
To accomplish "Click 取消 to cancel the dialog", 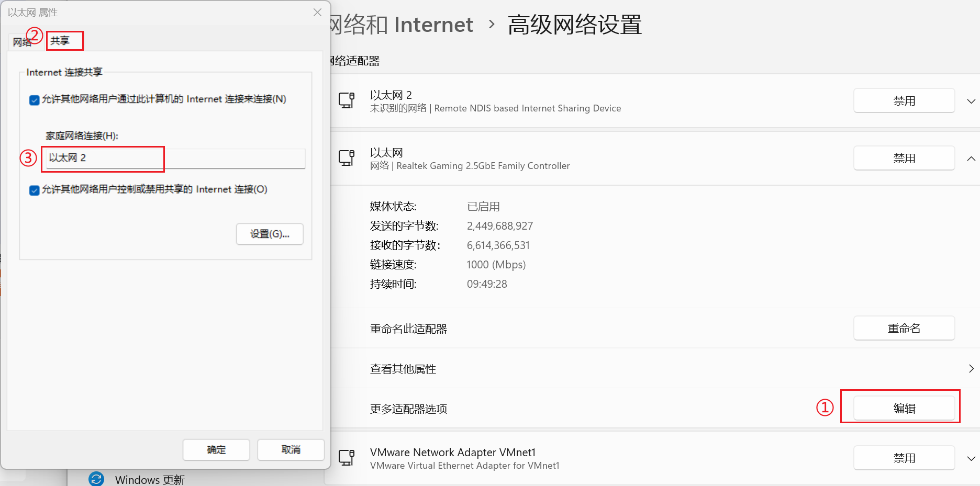I will [291, 449].
